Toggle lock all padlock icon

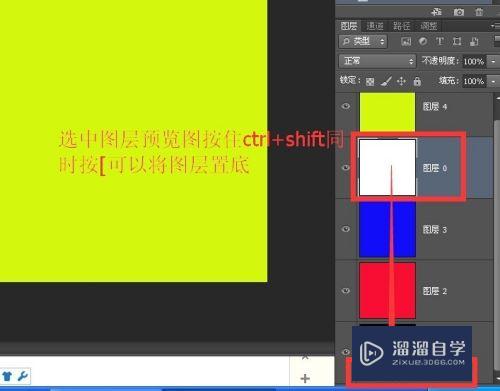417,81
